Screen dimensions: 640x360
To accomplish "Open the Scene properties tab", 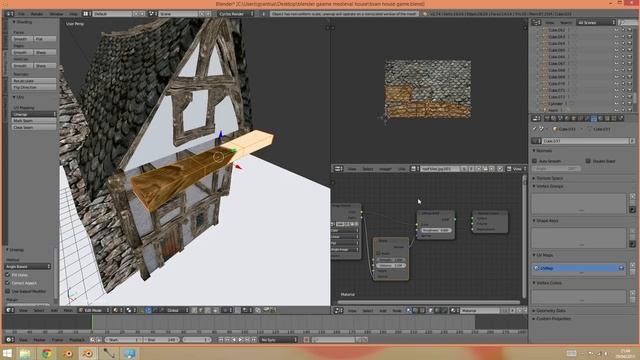I will 560,118.
